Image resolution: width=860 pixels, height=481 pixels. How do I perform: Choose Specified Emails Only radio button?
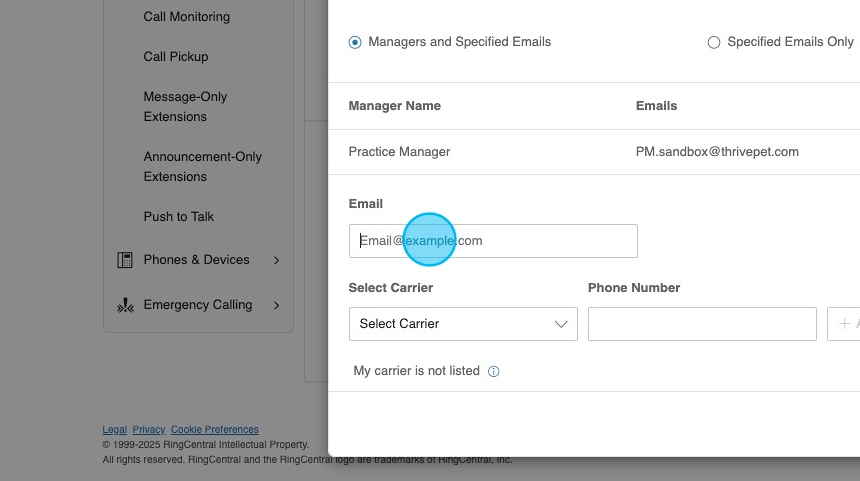click(x=713, y=42)
